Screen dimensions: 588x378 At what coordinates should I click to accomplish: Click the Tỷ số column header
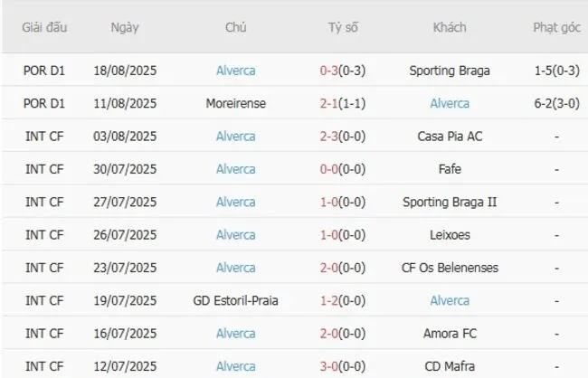point(343,27)
